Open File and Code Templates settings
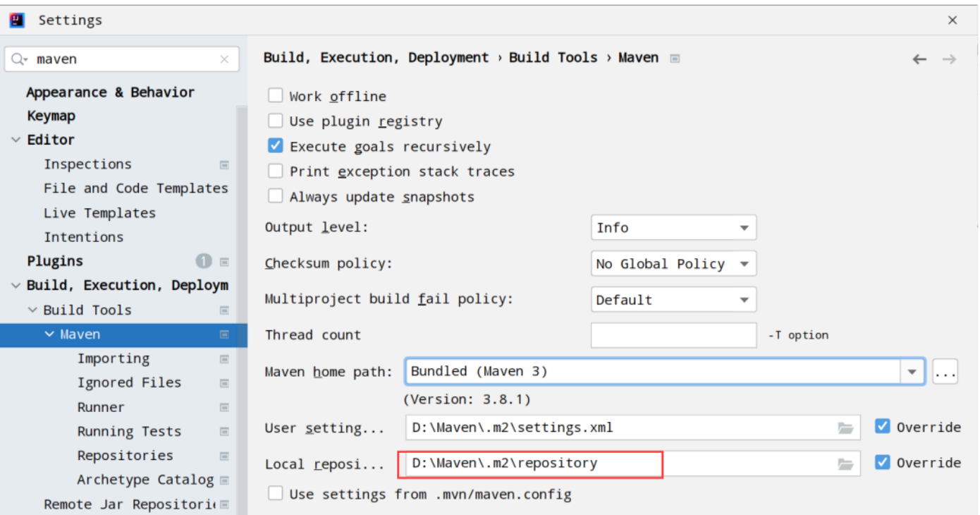 [135, 188]
